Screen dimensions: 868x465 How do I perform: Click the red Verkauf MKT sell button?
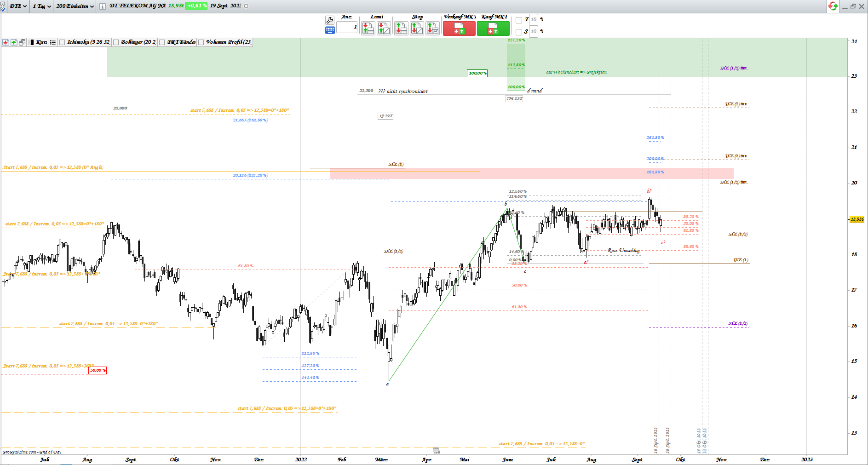[x=459, y=29]
